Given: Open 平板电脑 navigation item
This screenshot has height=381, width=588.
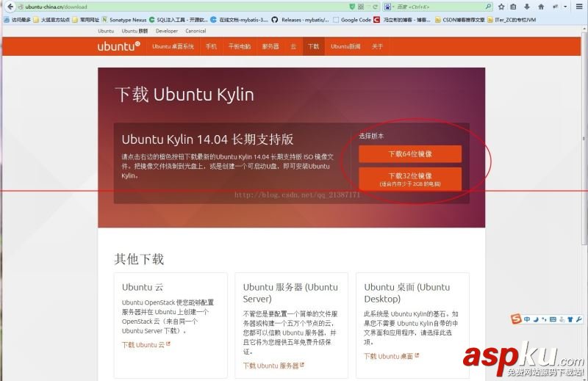Looking at the screenshot, I should (240, 46).
